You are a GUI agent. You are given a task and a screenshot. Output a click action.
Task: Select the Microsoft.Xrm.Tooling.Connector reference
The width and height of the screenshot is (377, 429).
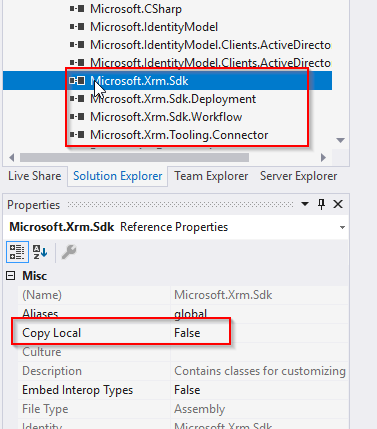(179, 135)
